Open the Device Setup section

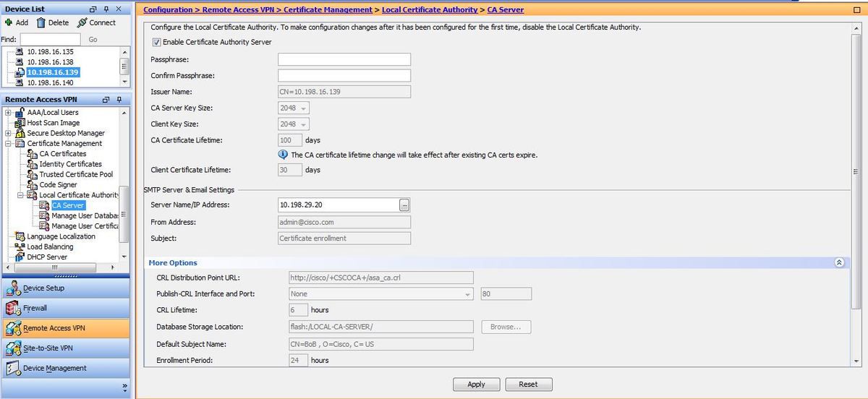pos(65,288)
